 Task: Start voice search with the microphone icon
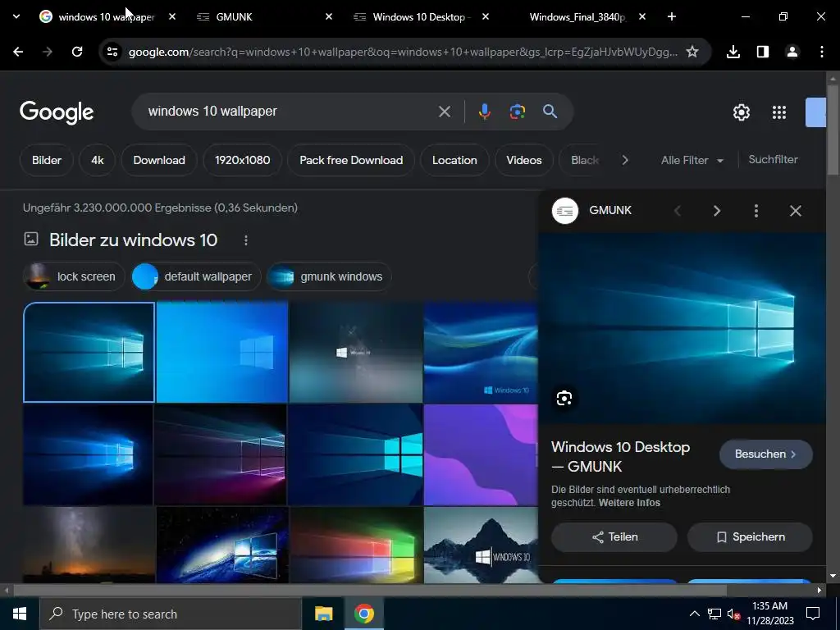(484, 112)
